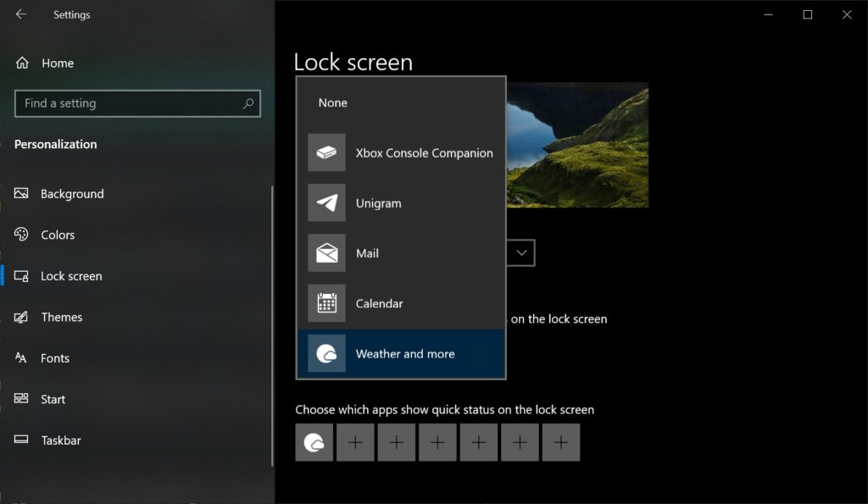Select the Start icon in sidebar
The height and width of the screenshot is (504, 868).
coord(20,399)
